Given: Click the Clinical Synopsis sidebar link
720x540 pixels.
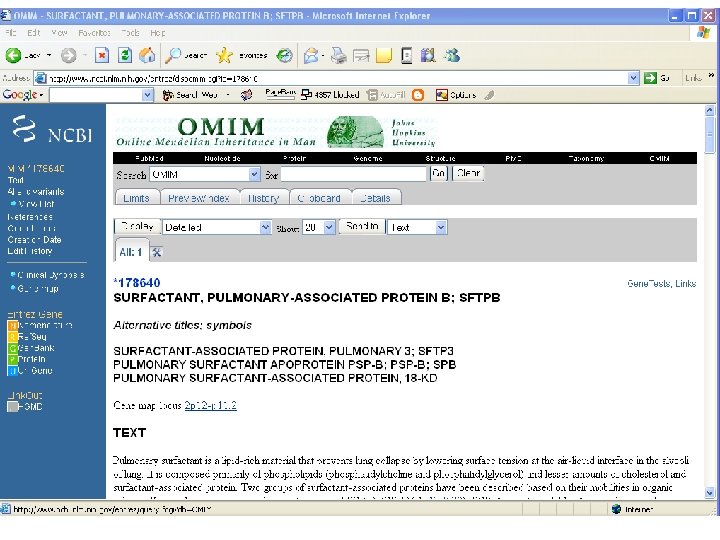Looking at the screenshot, I should pyautogui.click(x=51, y=276).
